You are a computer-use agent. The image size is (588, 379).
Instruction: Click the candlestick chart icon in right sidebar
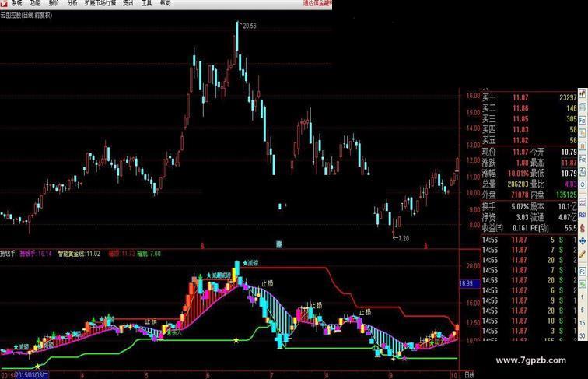(583, 93)
